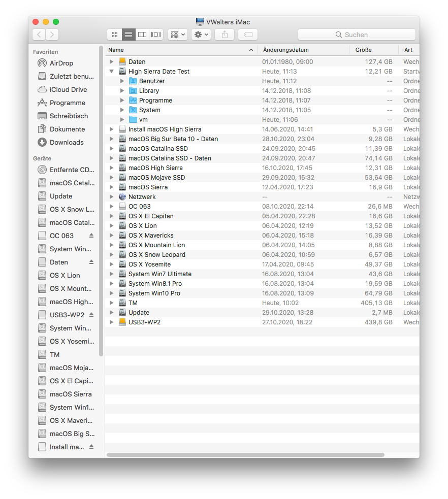This screenshot has height=499, width=448.
Task: Expand USB3-WP2 in the file list
Action: point(111,322)
